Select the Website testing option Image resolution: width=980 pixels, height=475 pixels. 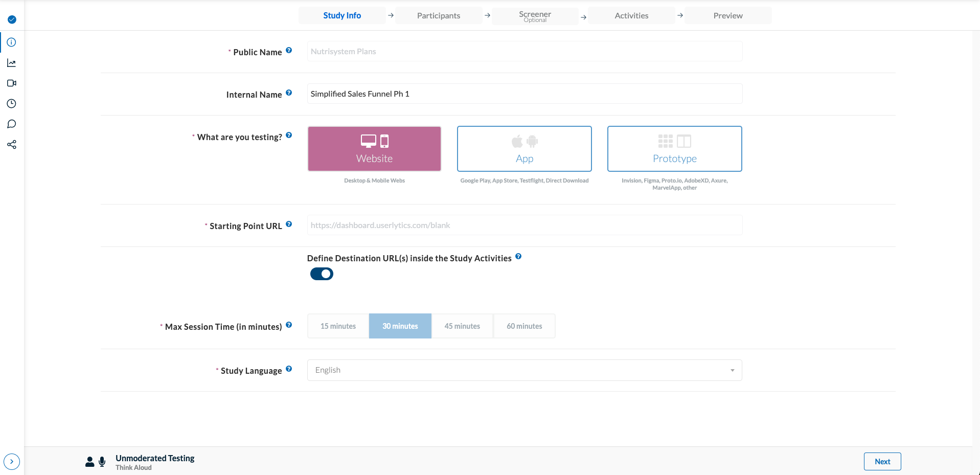pos(374,149)
